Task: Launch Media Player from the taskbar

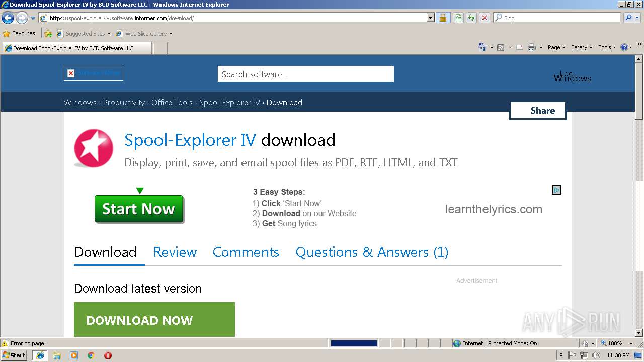Action: pyautogui.click(x=74, y=355)
